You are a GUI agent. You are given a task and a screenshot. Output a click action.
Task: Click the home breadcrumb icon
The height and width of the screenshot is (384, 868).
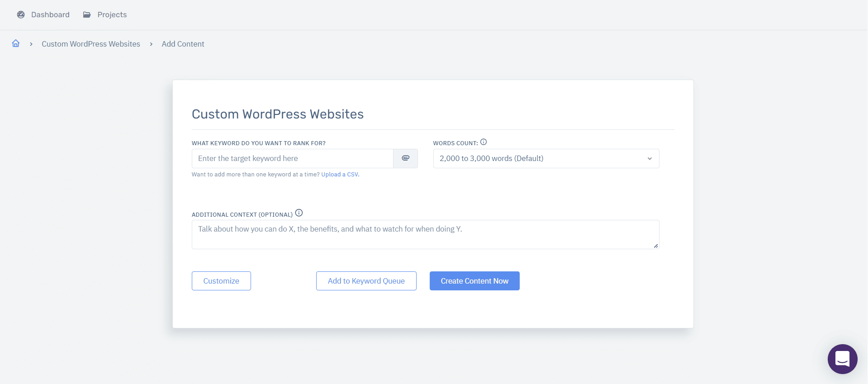coord(16,43)
